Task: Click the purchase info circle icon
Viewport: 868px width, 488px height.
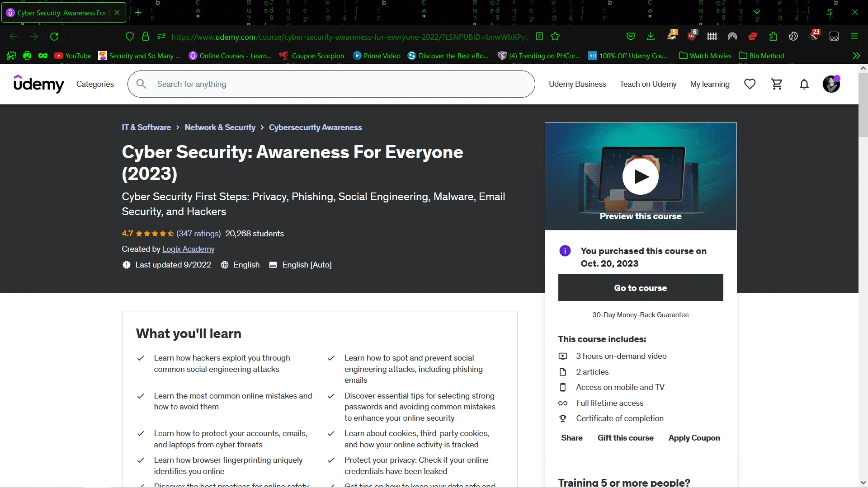Action: point(565,251)
